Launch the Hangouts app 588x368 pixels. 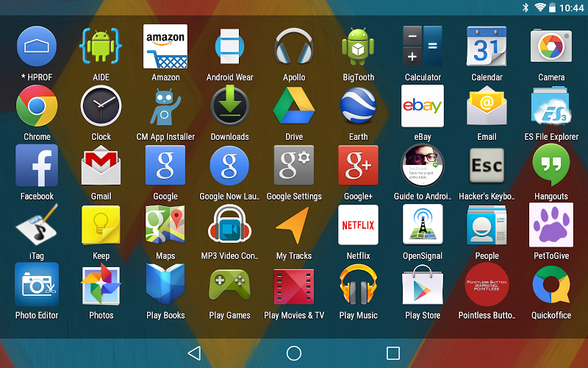(551, 165)
